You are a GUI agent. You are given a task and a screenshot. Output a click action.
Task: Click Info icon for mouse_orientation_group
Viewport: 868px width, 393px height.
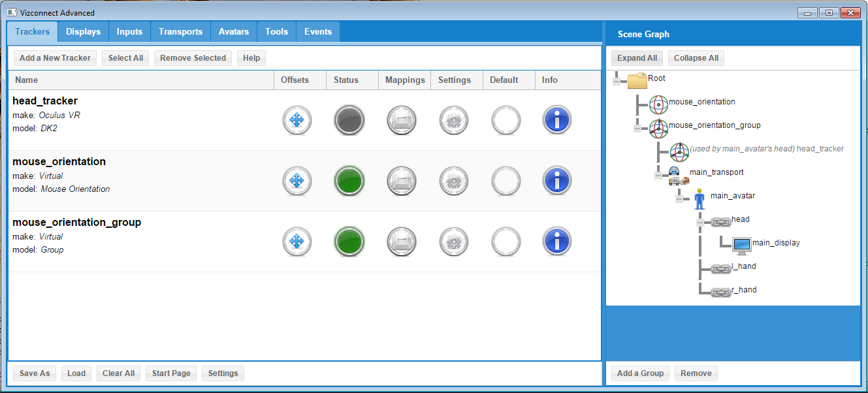[x=557, y=242]
